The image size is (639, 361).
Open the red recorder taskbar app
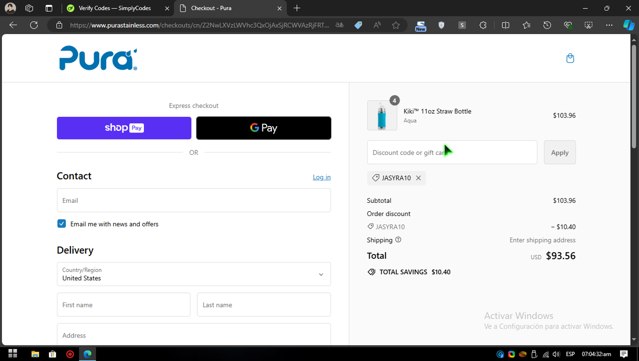[70, 354]
